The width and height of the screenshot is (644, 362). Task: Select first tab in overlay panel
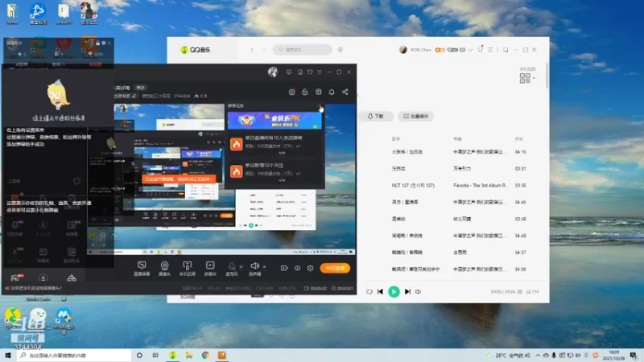pos(22,64)
